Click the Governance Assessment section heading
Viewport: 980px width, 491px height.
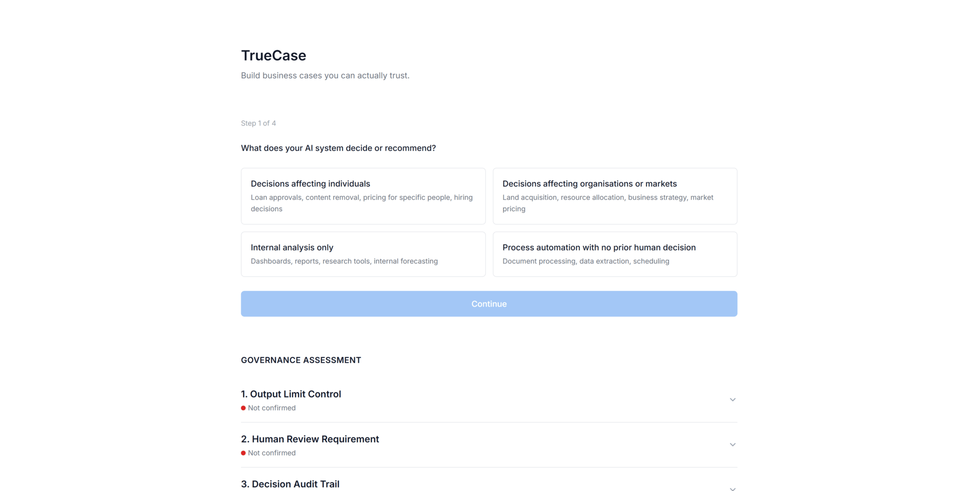tap(301, 360)
